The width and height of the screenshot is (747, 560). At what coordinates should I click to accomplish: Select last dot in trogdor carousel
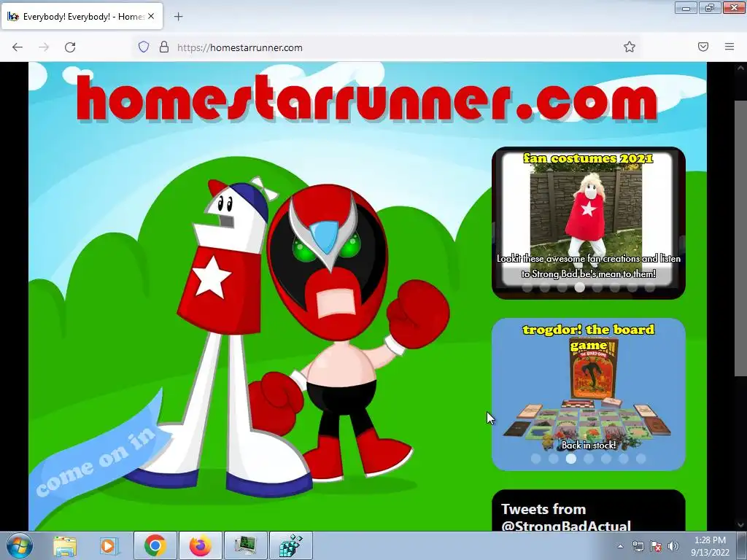pyautogui.click(x=641, y=459)
